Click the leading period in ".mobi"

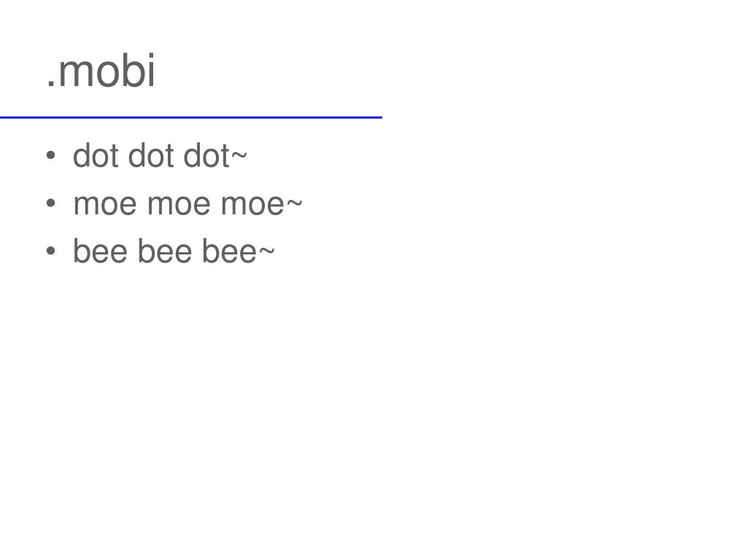coord(50,85)
